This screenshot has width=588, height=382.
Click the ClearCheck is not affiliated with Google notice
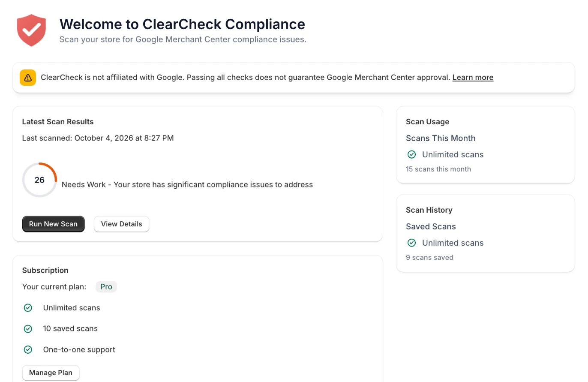point(246,78)
